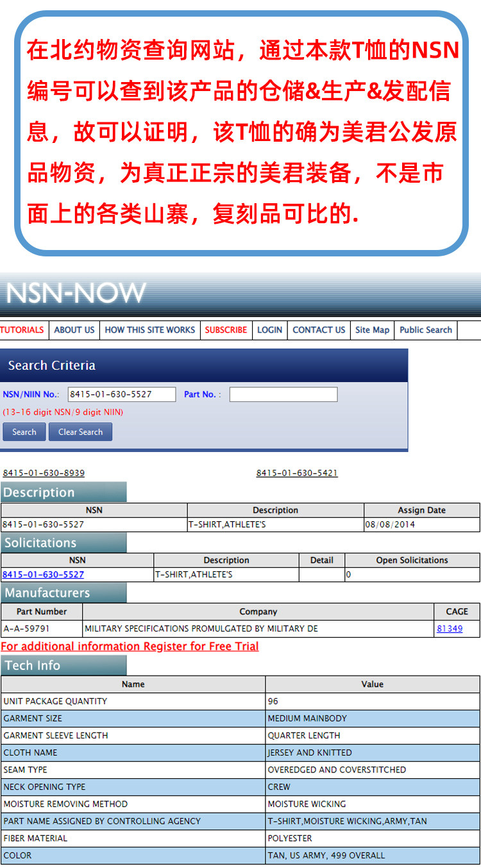Open related NSN 8415-01-630-5421 link
Screen dimensions: 481x868
click(297, 473)
